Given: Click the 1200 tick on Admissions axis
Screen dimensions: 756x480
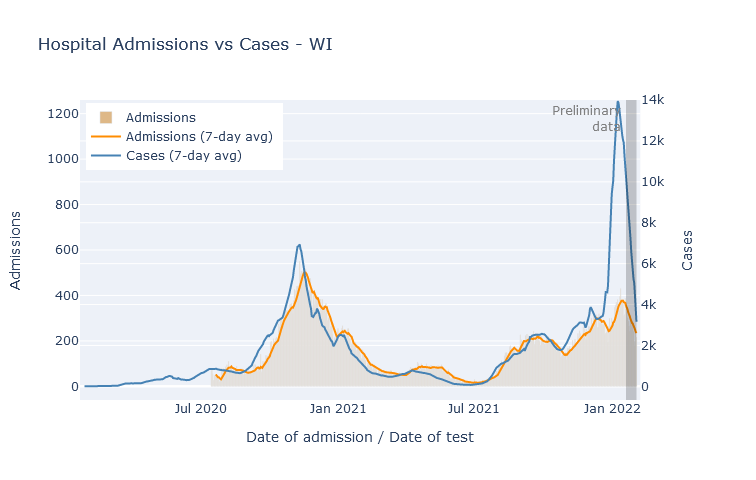Looking at the screenshot, I should [63, 114].
